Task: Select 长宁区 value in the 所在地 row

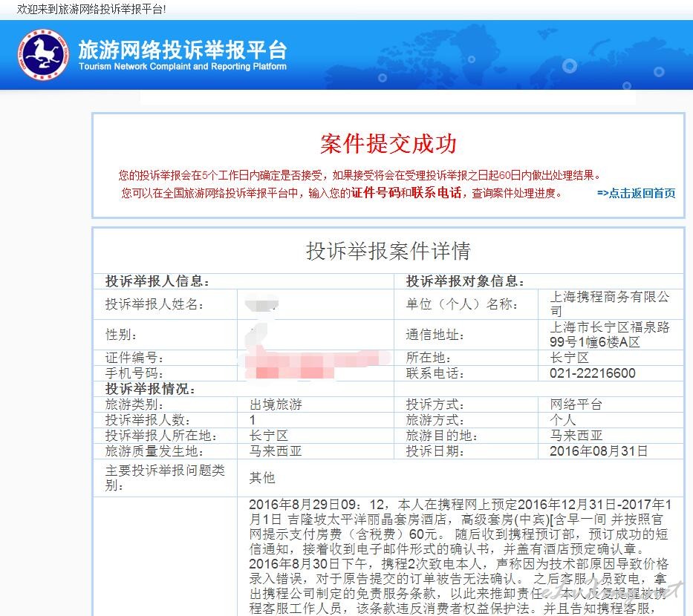Action: pyautogui.click(x=569, y=358)
